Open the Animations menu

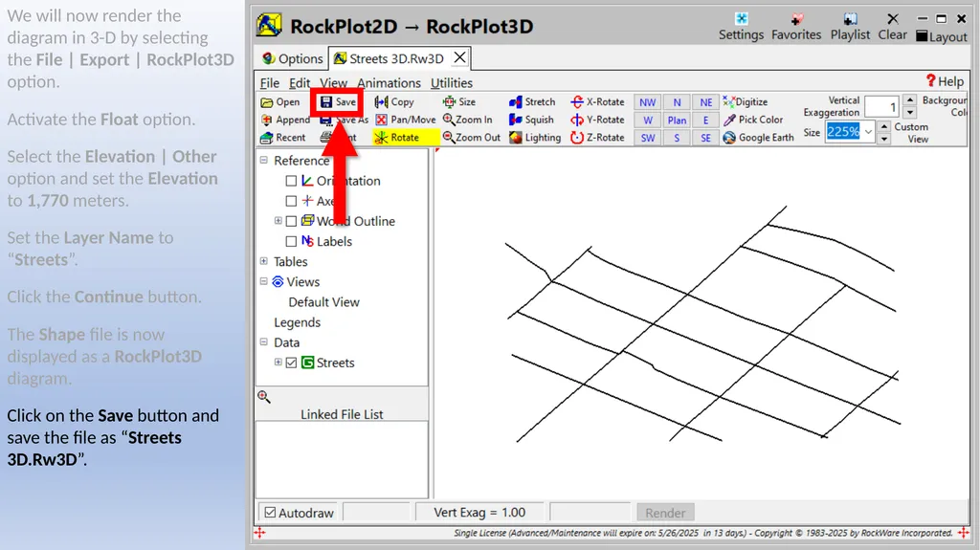tap(389, 83)
